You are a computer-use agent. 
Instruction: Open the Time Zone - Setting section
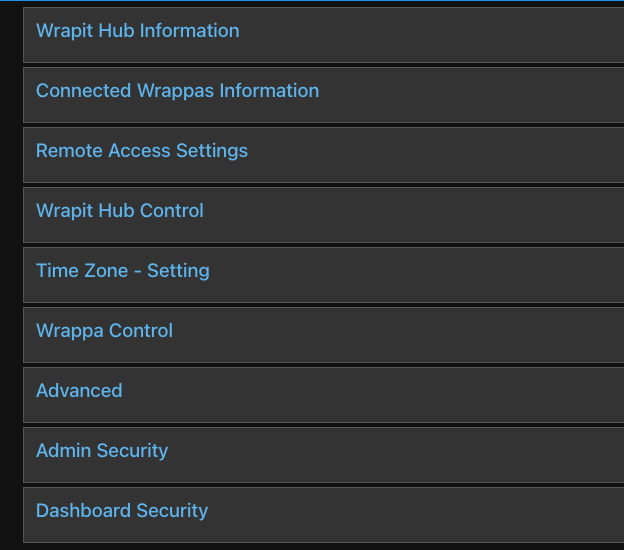(x=123, y=271)
